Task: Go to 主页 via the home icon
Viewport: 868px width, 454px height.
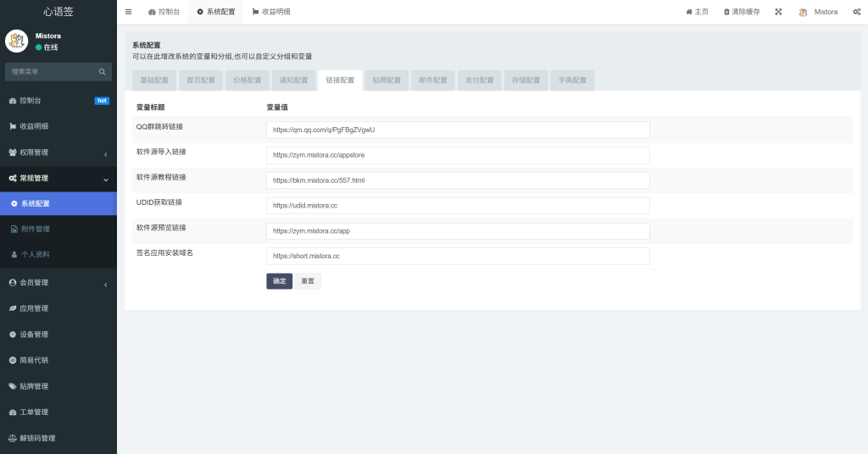Action: coord(689,12)
